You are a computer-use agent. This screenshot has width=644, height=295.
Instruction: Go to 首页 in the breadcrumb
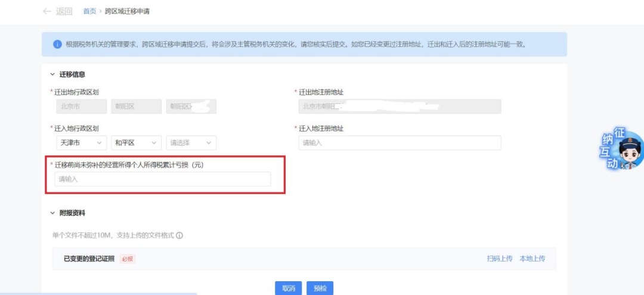[x=89, y=11]
